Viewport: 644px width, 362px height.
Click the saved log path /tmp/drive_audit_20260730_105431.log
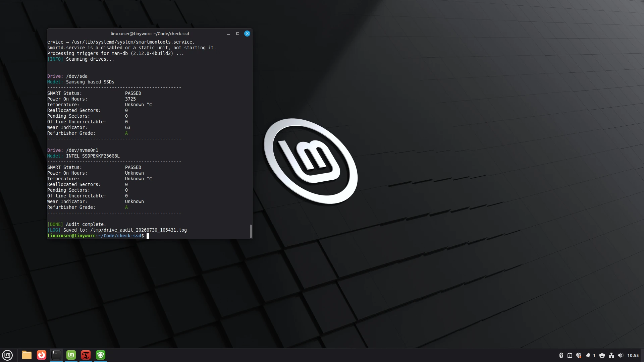(139, 230)
